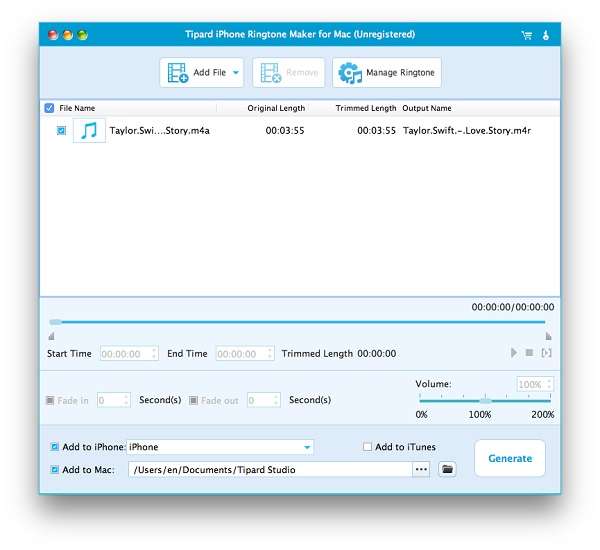Image resolution: width=600 pixels, height=550 pixels.
Task: Click the music note file thumbnail
Action: tap(89, 131)
